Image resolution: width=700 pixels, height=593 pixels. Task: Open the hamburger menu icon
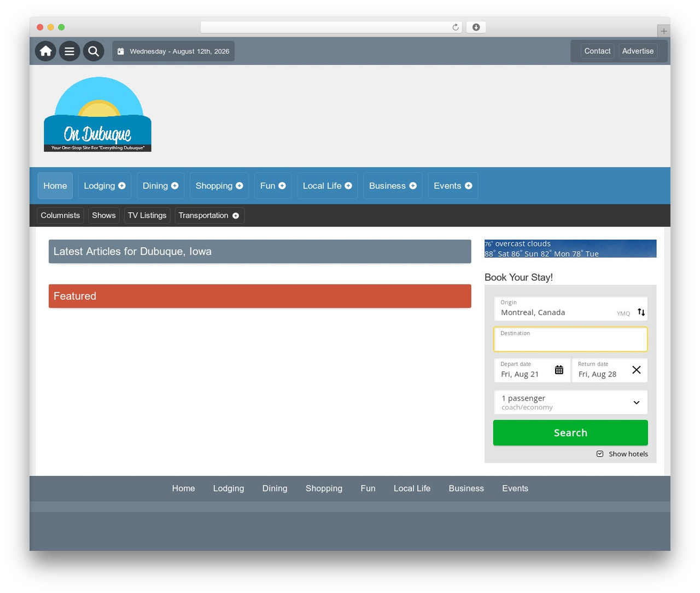point(69,51)
